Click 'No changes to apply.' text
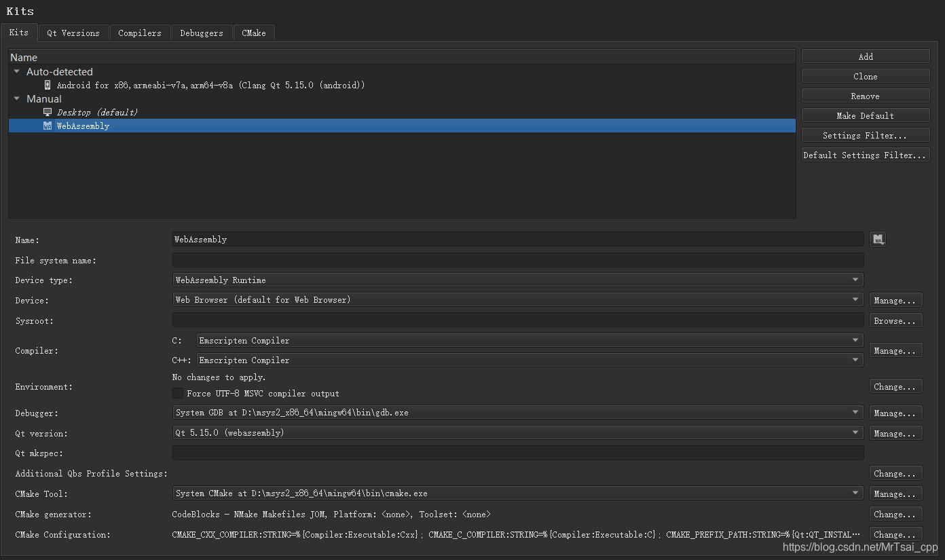 click(x=219, y=377)
